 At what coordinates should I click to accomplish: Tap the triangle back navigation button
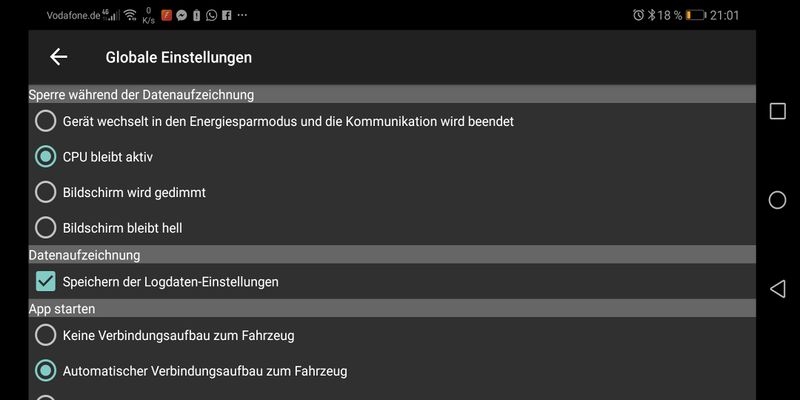777,289
